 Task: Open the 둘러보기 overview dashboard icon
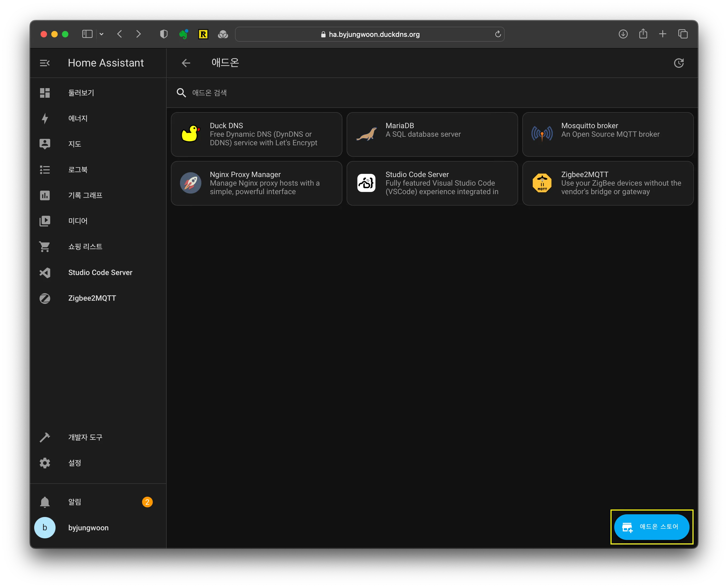point(45,93)
